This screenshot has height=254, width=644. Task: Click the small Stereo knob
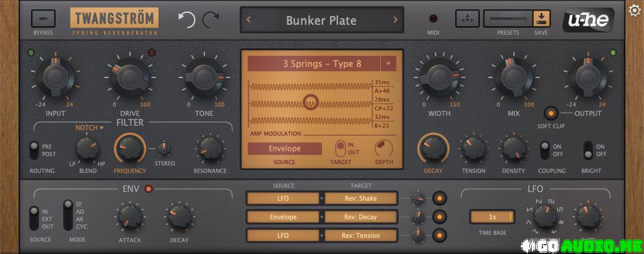pyautogui.click(x=164, y=148)
